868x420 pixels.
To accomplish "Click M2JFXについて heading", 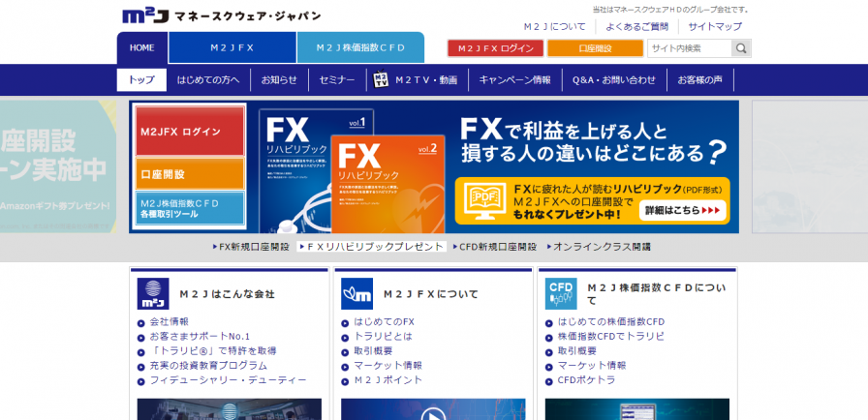I will tap(431, 294).
